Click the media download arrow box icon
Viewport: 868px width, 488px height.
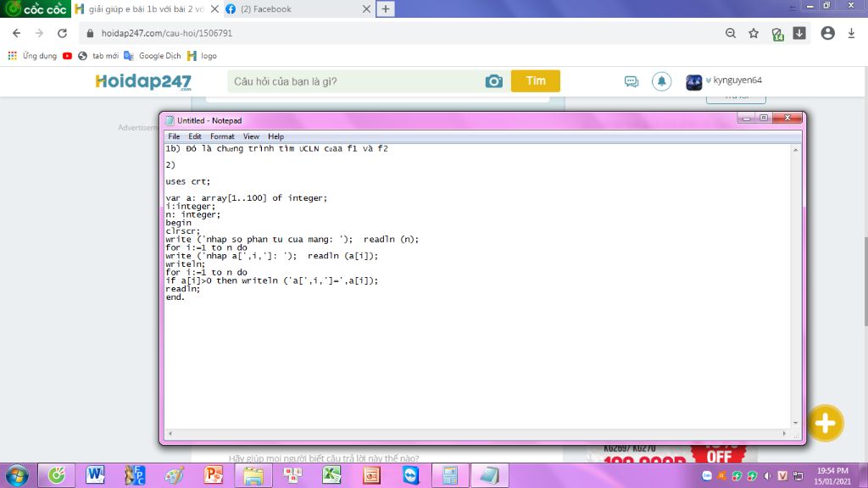point(799,33)
